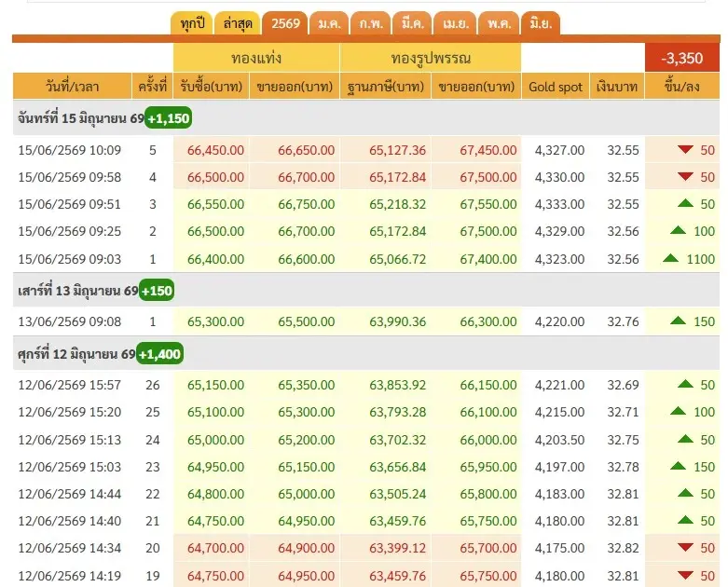Open the เม.ย. month tab

456,23
